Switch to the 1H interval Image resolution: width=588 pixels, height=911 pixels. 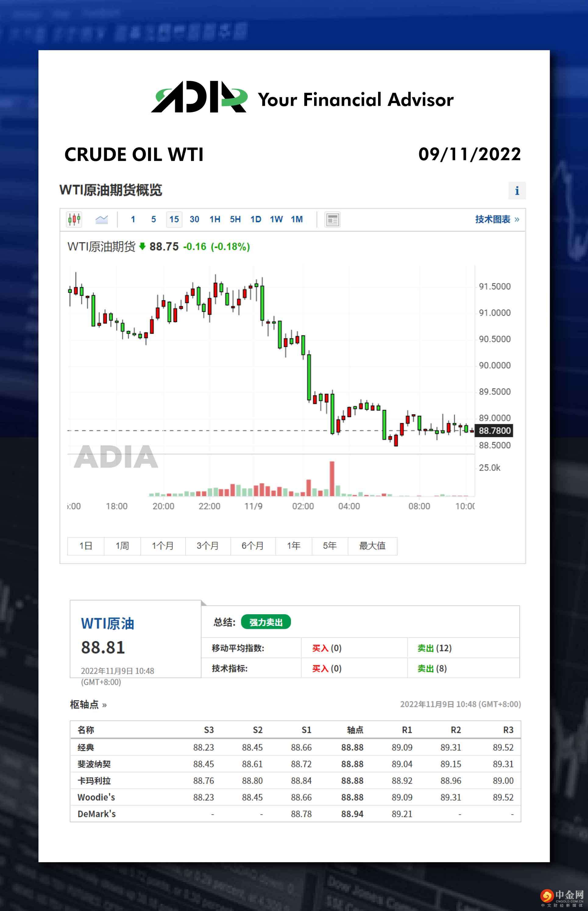pyautogui.click(x=214, y=219)
